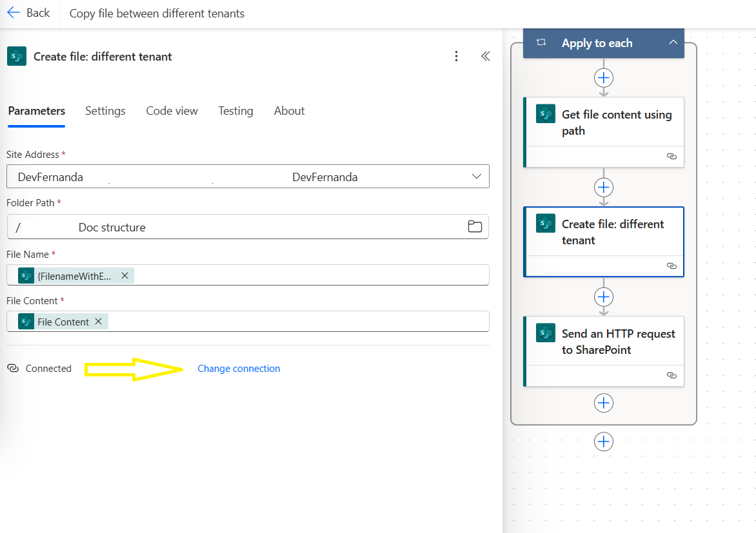Click the SharePoint icon on File Content token
Screen dimensions: 756x533
tap(26, 322)
